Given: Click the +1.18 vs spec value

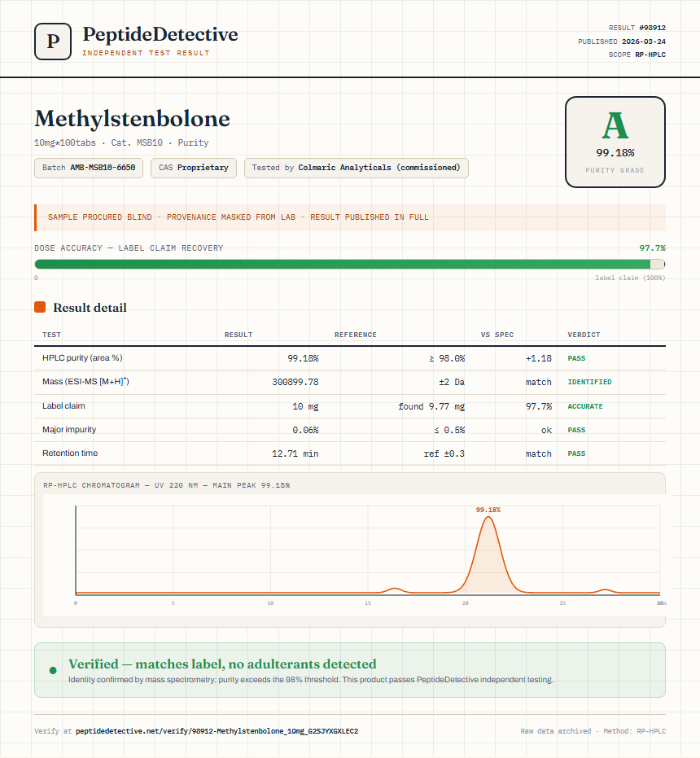Looking at the screenshot, I should 539,358.
